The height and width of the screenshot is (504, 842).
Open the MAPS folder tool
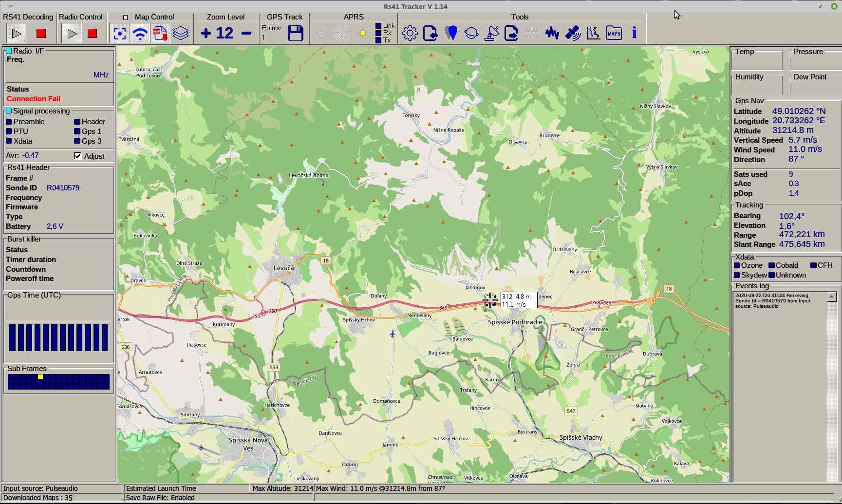(x=614, y=33)
